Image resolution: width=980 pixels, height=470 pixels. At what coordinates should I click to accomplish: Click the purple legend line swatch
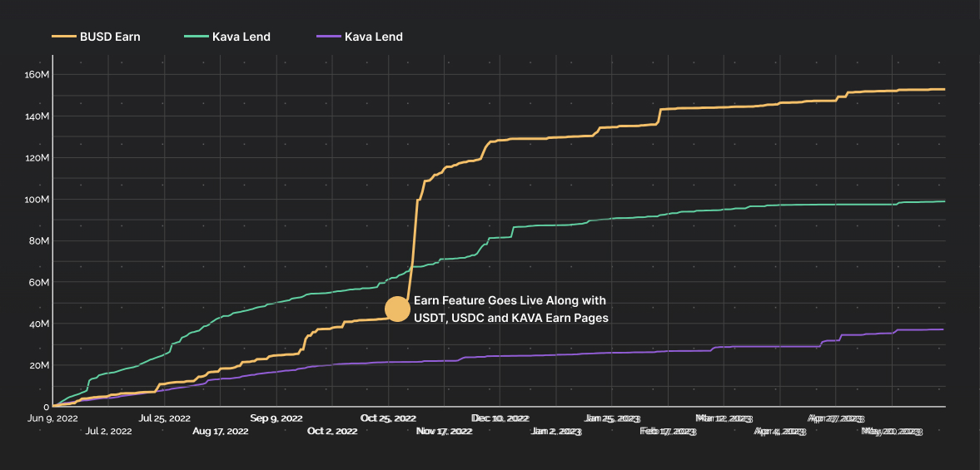click(x=327, y=37)
